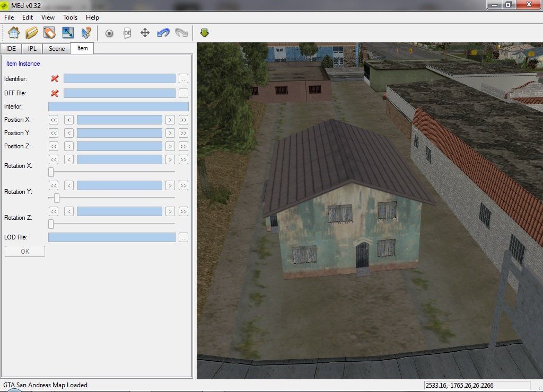Image resolution: width=543 pixels, height=392 pixels.
Task: Click the house home icon in toolbar
Action: [14, 33]
